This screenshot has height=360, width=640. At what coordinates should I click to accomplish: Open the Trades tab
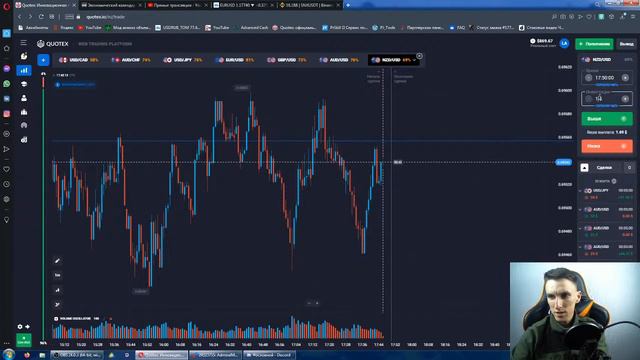point(604,168)
